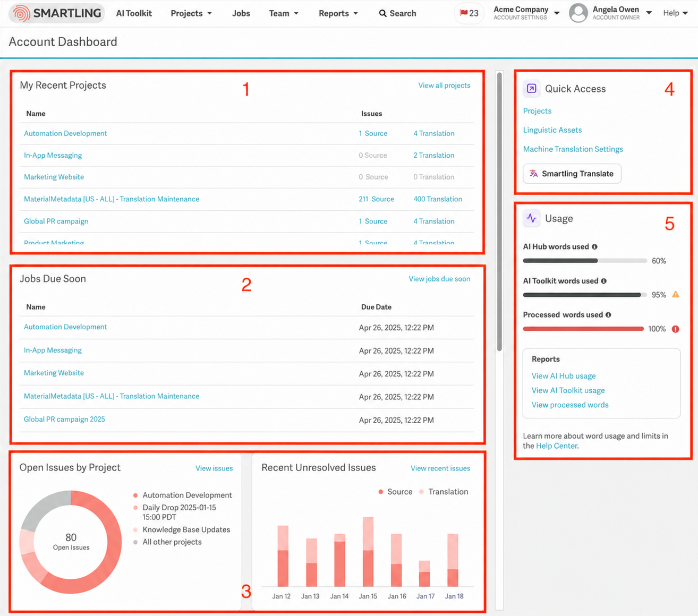Open Quick Access Projects link
This screenshot has width=698, height=616.
tap(537, 111)
